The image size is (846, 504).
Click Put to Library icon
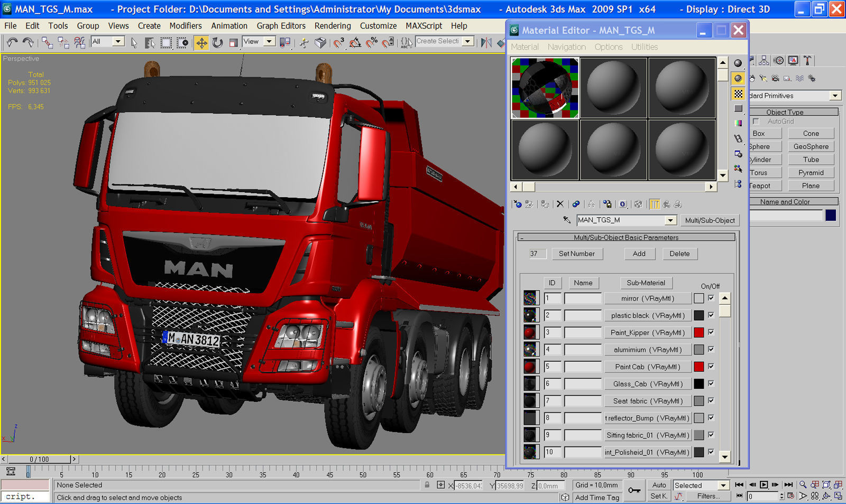point(607,204)
